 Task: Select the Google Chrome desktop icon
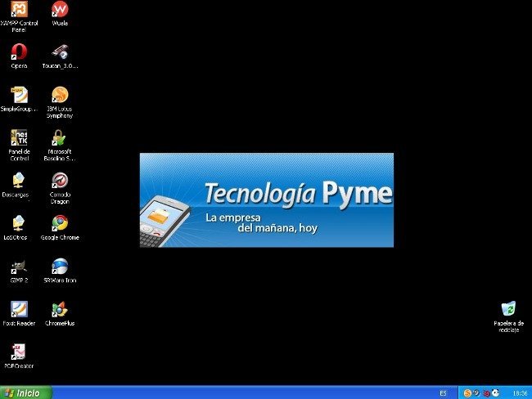click(60, 223)
